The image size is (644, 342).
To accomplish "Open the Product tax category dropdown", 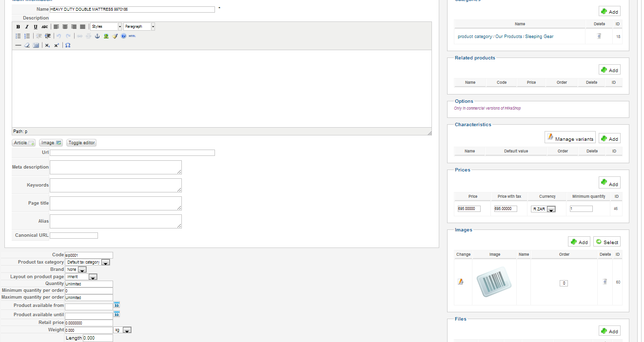I will click(88, 262).
